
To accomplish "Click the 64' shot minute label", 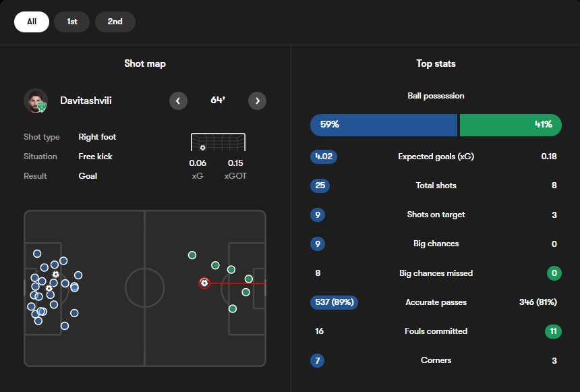I will tap(217, 101).
